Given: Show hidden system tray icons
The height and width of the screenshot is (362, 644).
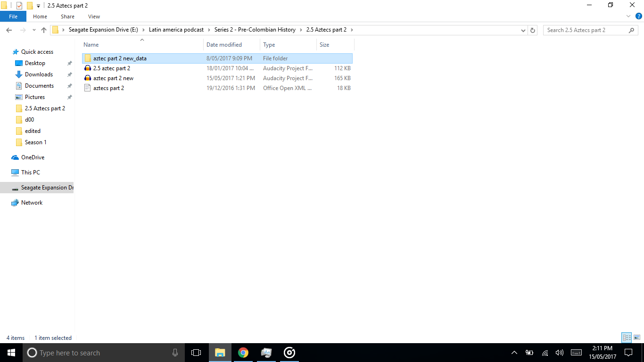Looking at the screenshot, I should [x=514, y=353].
